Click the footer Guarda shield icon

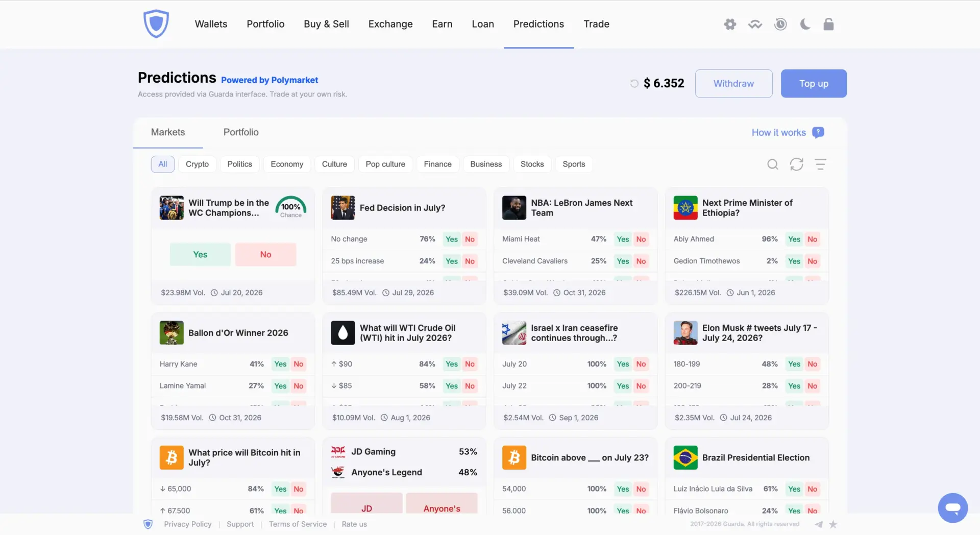tap(148, 524)
